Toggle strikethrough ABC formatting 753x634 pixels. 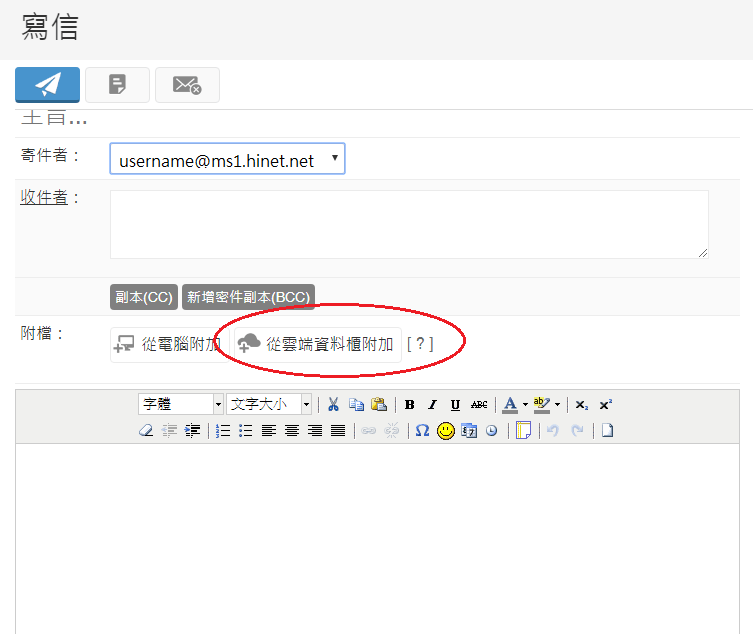pyautogui.click(x=479, y=405)
